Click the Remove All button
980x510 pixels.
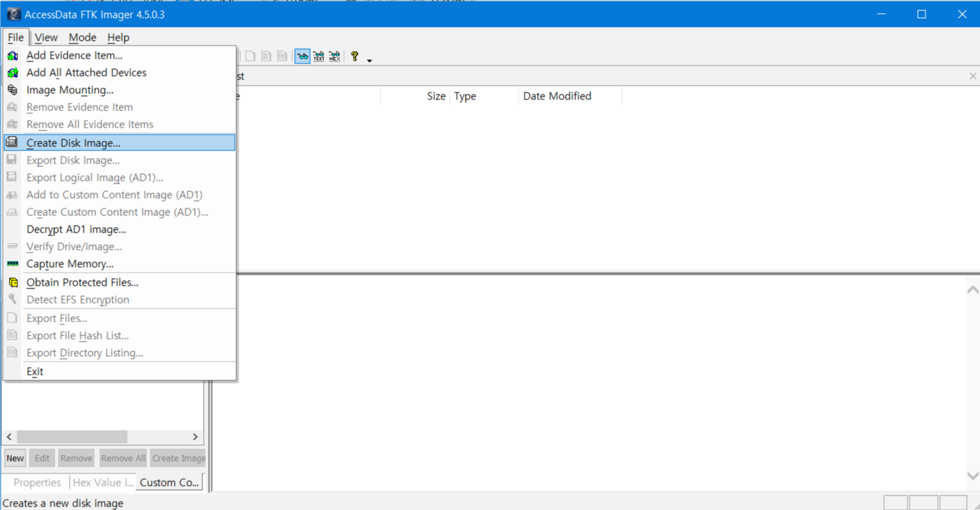click(x=123, y=458)
